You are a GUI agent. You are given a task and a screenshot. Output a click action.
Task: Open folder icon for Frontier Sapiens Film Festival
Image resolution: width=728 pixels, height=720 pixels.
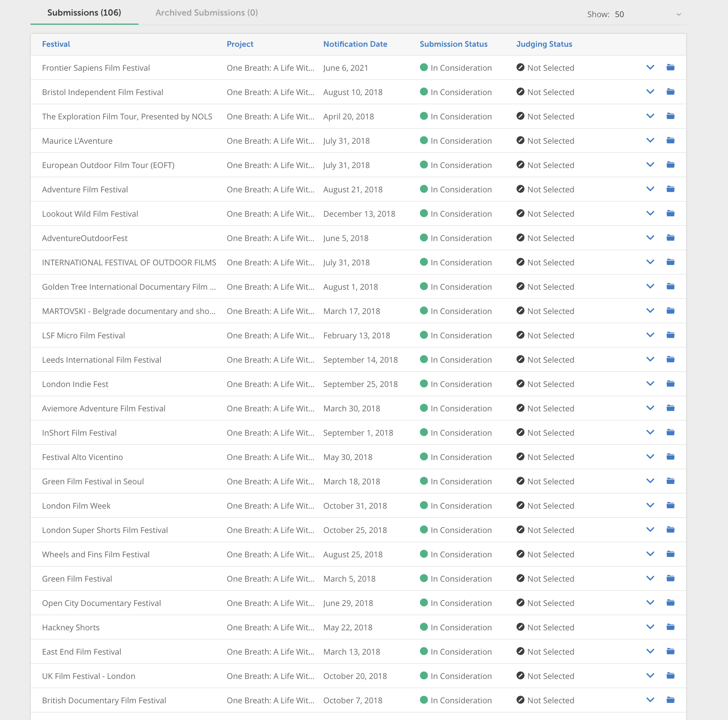[x=671, y=67]
